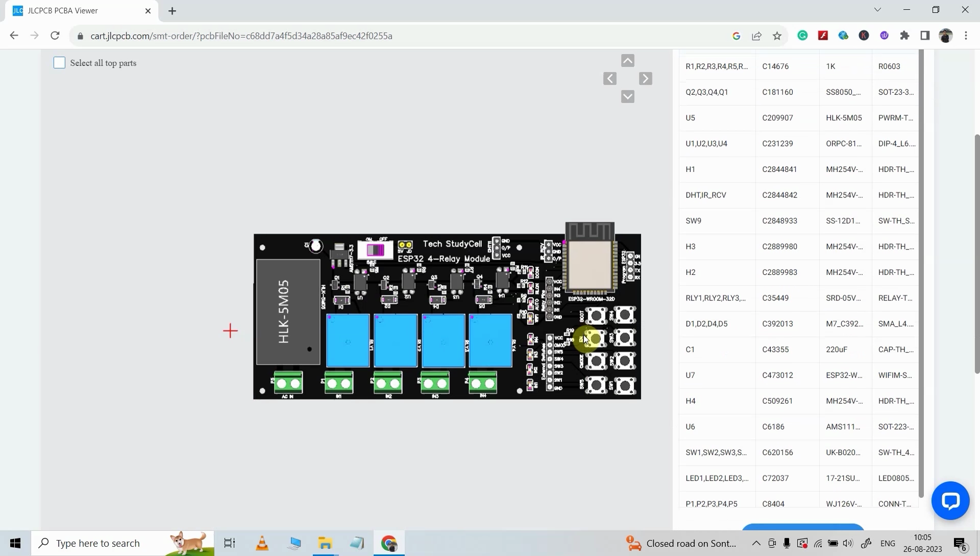This screenshot has height=556, width=980.
Task: Open the Share this page icon
Action: click(x=756, y=36)
